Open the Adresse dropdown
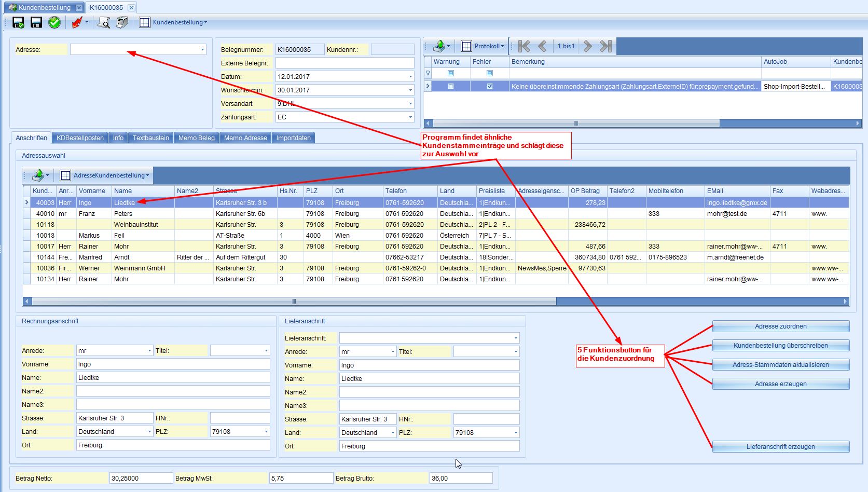The width and height of the screenshot is (868, 492). pyautogui.click(x=202, y=49)
